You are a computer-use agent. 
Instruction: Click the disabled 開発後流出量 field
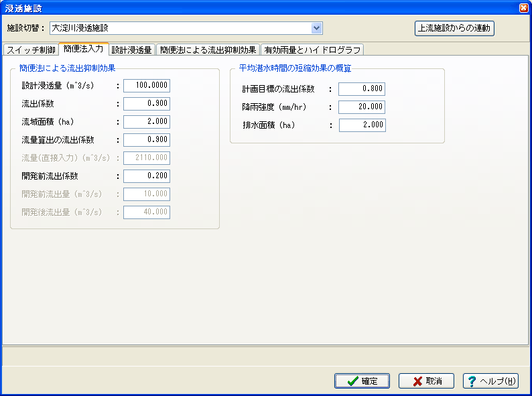click(147, 212)
